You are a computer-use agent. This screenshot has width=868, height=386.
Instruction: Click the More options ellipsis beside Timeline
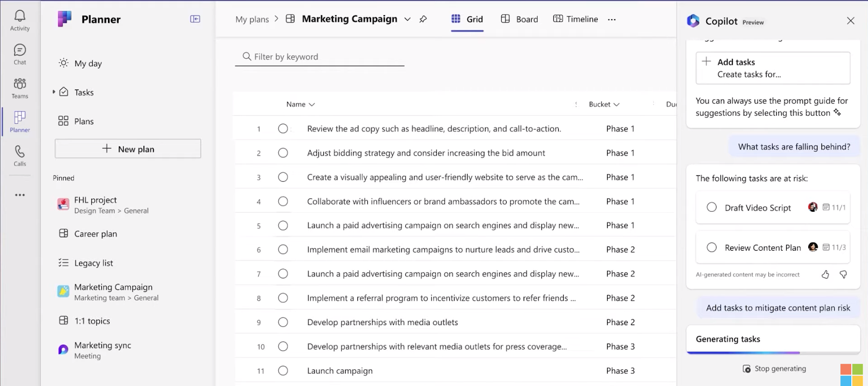click(x=612, y=20)
